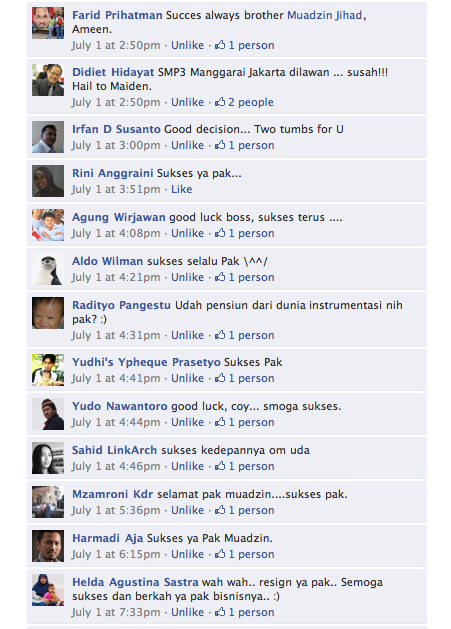Like Rini Anggraini's comment
451x629 pixels.
click(x=182, y=189)
